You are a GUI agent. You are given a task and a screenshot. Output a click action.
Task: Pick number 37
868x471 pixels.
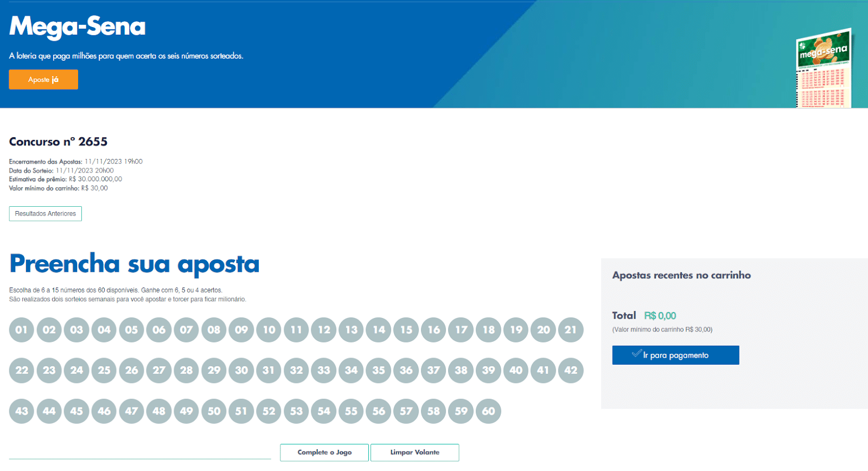point(434,371)
